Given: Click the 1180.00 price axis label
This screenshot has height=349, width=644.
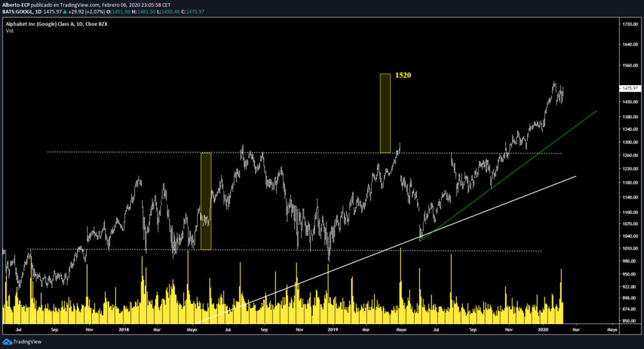Looking at the screenshot, I should click(630, 183).
